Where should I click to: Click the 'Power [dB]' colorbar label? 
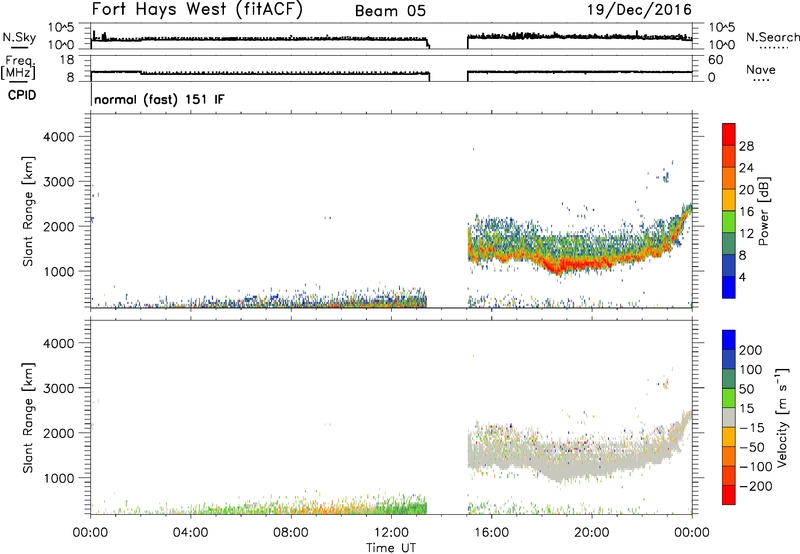tap(763, 211)
